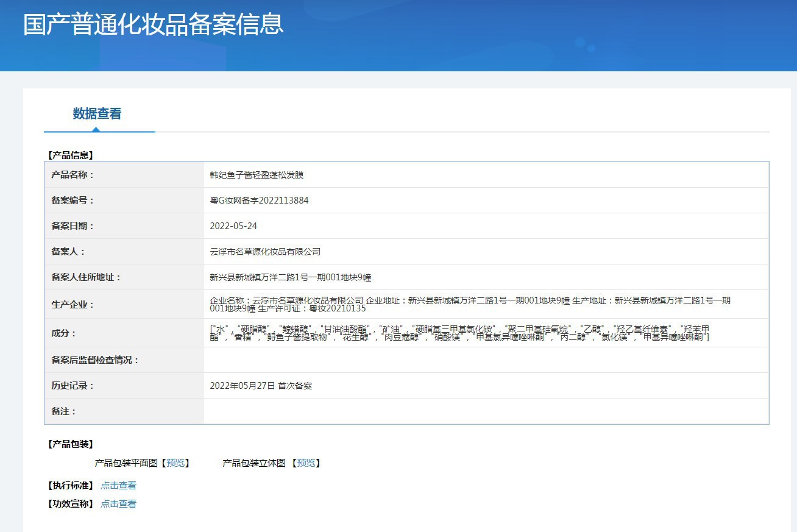Image resolution: width=797 pixels, height=532 pixels.
Task: Click the 备案编号: label cell
Action: (x=124, y=200)
